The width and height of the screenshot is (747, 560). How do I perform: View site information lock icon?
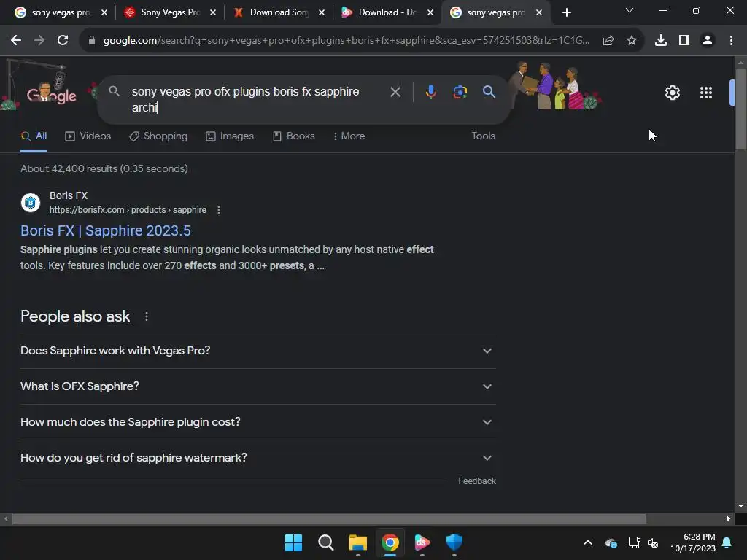tap(92, 41)
